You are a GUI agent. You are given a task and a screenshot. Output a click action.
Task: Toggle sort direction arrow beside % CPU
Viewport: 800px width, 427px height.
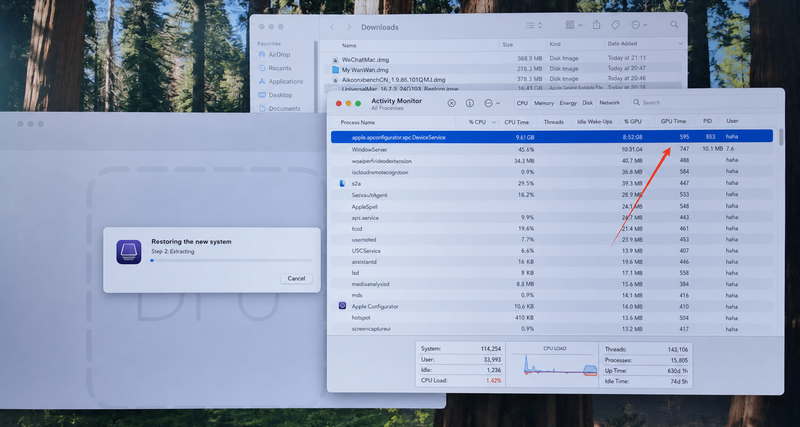pos(493,122)
